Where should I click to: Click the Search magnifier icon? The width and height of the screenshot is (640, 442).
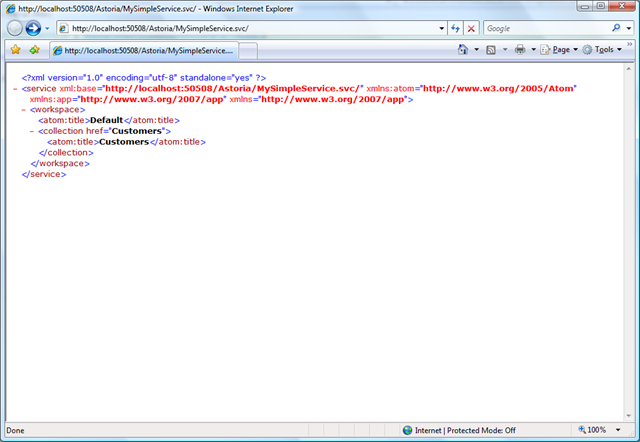616,28
